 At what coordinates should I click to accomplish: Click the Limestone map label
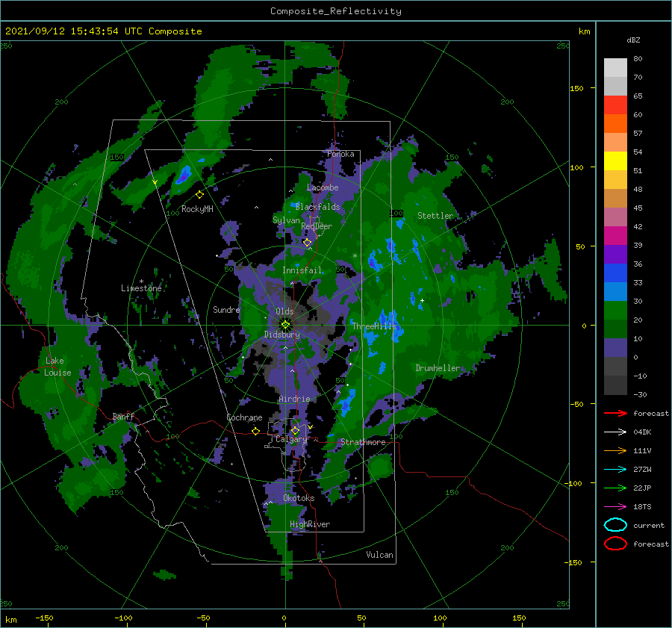coord(141,288)
